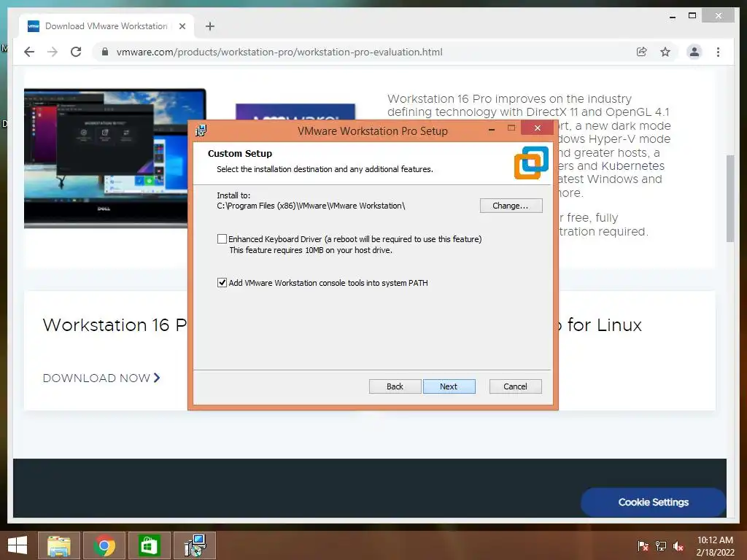Close the Download VMware Workstation tab
The height and width of the screenshot is (560, 747).
point(182,26)
